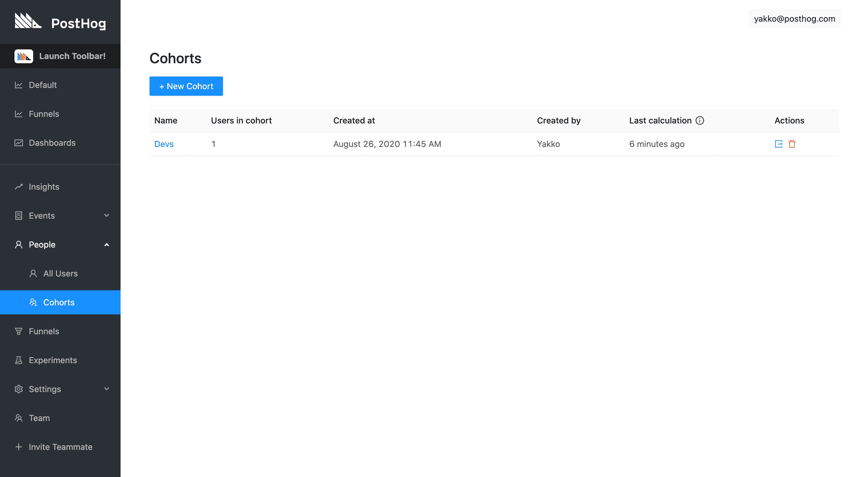Click the Experiments flask icon
The width and height of the screenshot is (868, 477).
coord(18,360)
